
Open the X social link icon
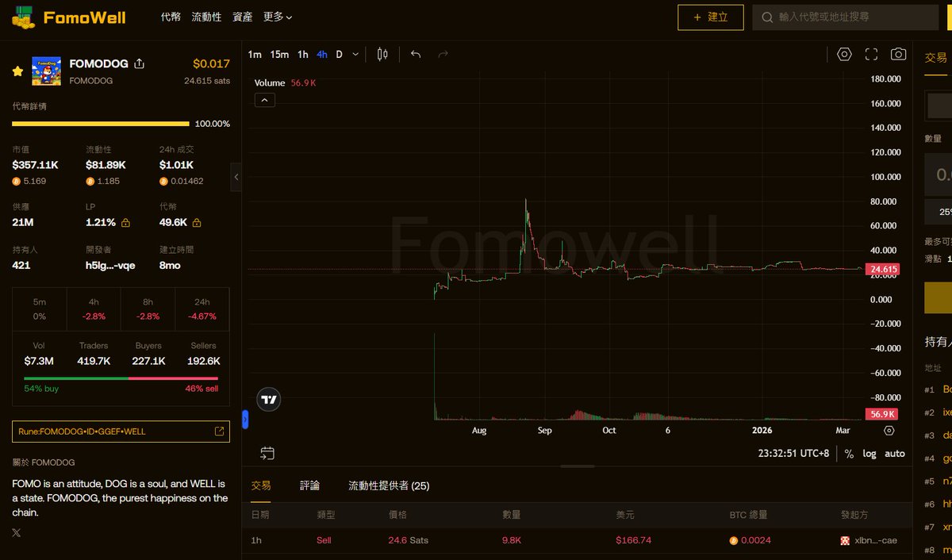(x=17, y=532)
